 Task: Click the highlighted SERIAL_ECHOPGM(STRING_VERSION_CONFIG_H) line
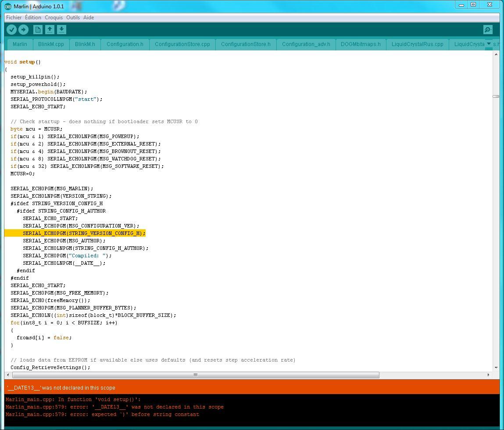pos(84,233)
